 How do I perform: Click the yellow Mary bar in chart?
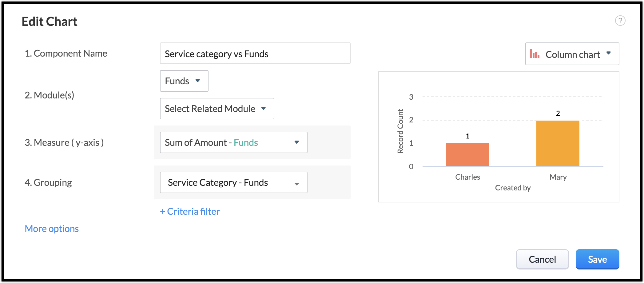[x=558, y=143]
